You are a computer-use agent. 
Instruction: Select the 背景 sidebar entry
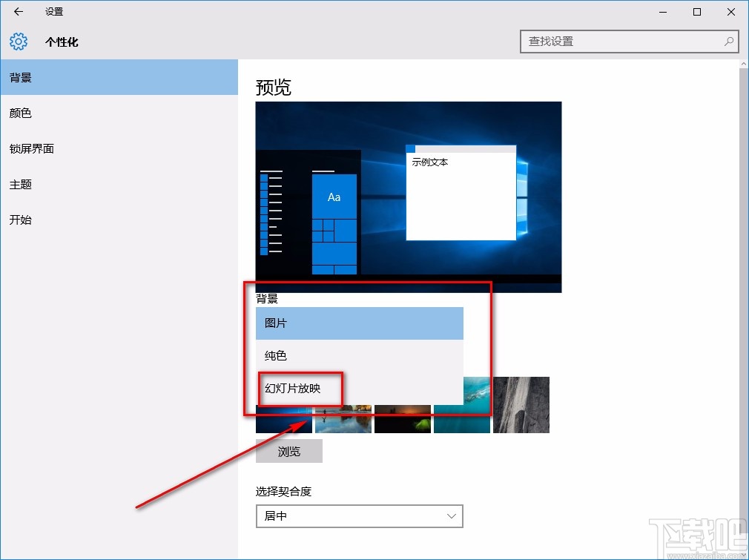20,77
